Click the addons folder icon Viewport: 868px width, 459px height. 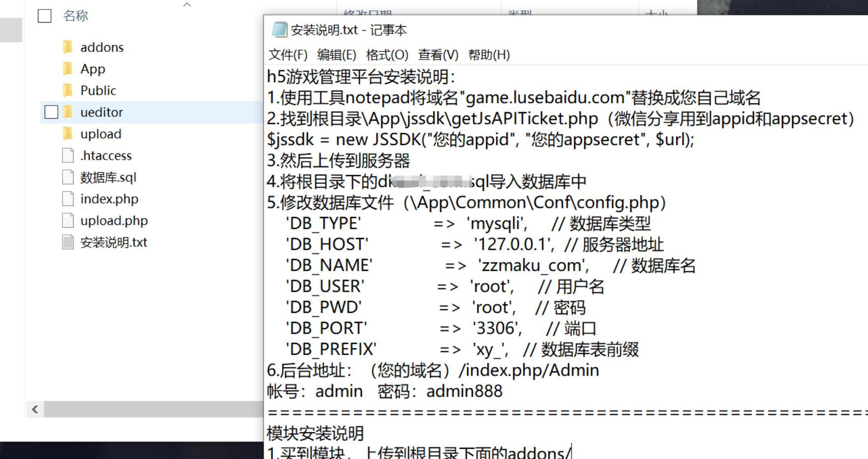pyautogui.click(x=68, y=47)
